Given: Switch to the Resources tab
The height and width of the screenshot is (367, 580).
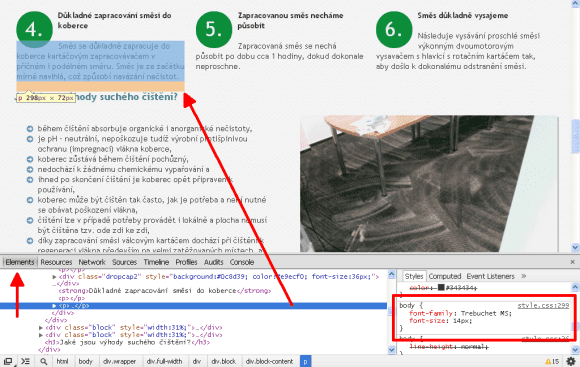Looking at the screenshot, I should (56, 262).
